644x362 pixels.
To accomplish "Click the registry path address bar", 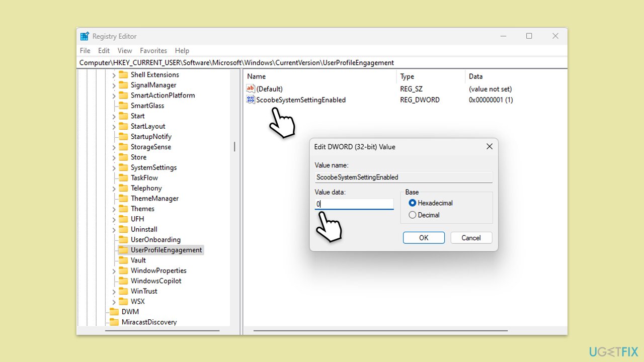I will 322,62.
